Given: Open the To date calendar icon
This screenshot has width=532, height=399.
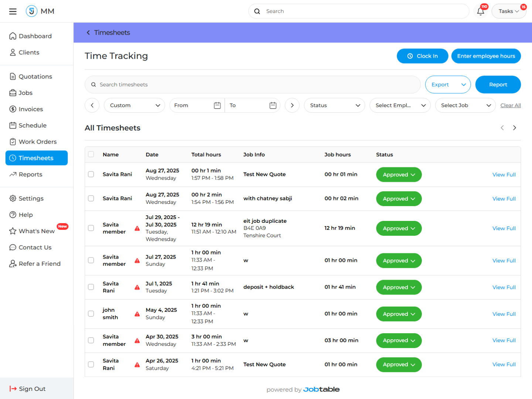Looking at the screenshot, I should tap(273, 105).
